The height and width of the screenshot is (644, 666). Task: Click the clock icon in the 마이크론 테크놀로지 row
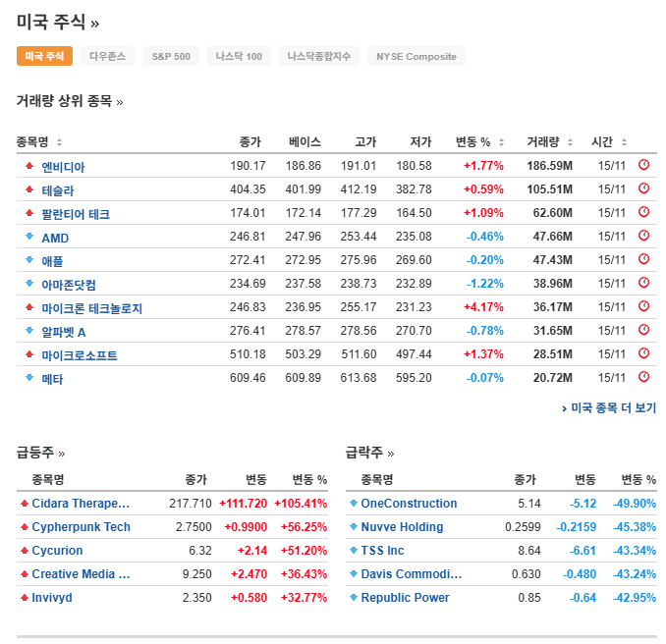click(x=643, y=306)
